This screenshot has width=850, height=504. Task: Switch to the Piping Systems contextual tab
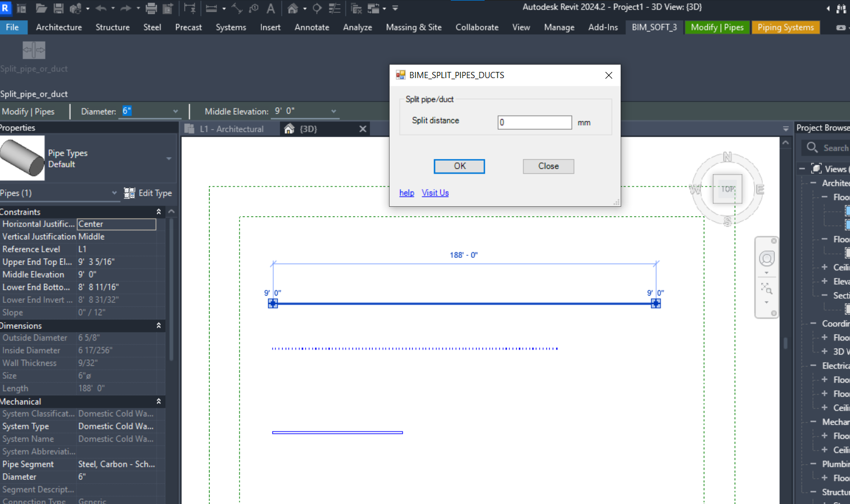click(785, 27)
